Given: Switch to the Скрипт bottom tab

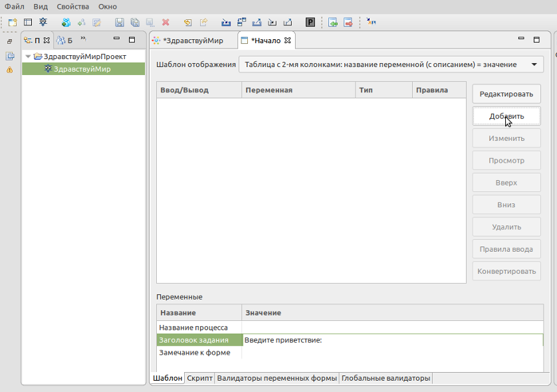Looking at the screenshot, I should tap(199, 378).
